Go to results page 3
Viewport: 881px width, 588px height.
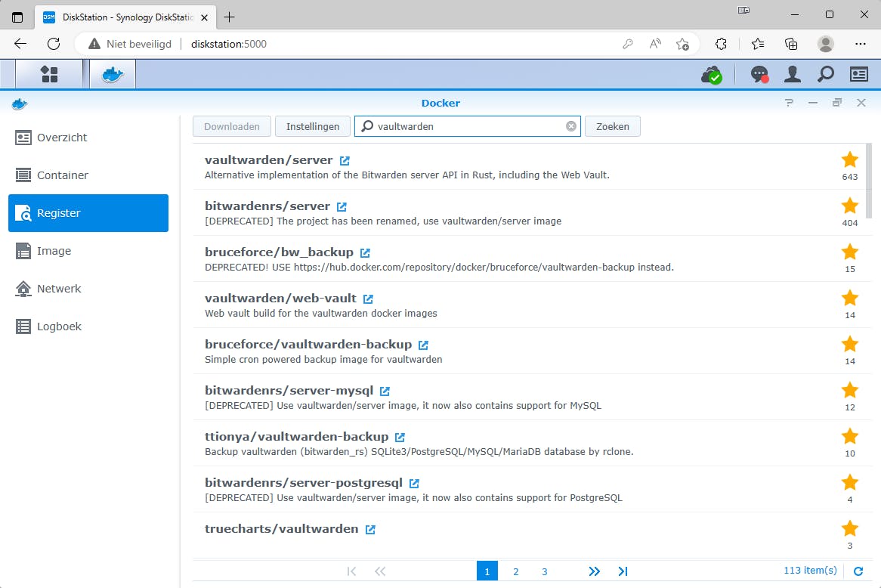coord(545,571)
